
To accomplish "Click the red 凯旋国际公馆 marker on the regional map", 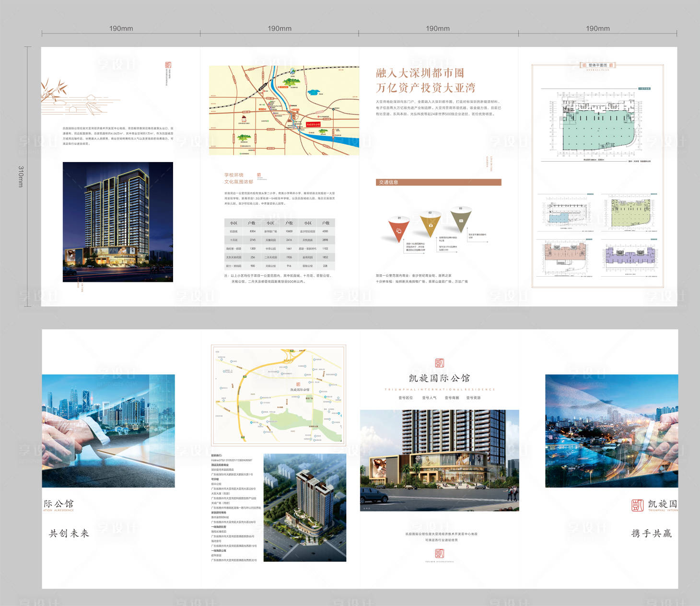I will pos(313,124).
